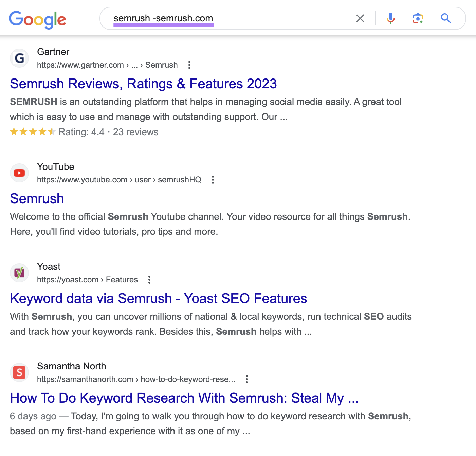Screen dimensions: 476x456
Task: Open three-dot menu for Samantha North result
Action: click(247, 379)
